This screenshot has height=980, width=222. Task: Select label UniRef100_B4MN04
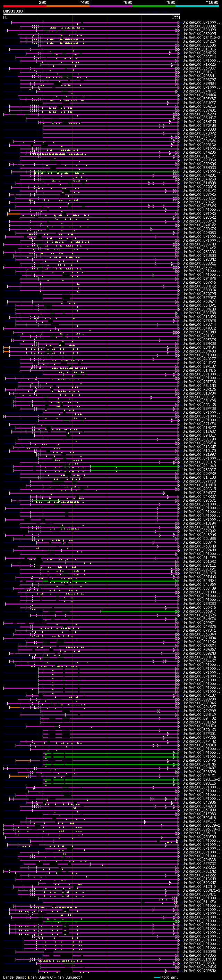point(199,581)
